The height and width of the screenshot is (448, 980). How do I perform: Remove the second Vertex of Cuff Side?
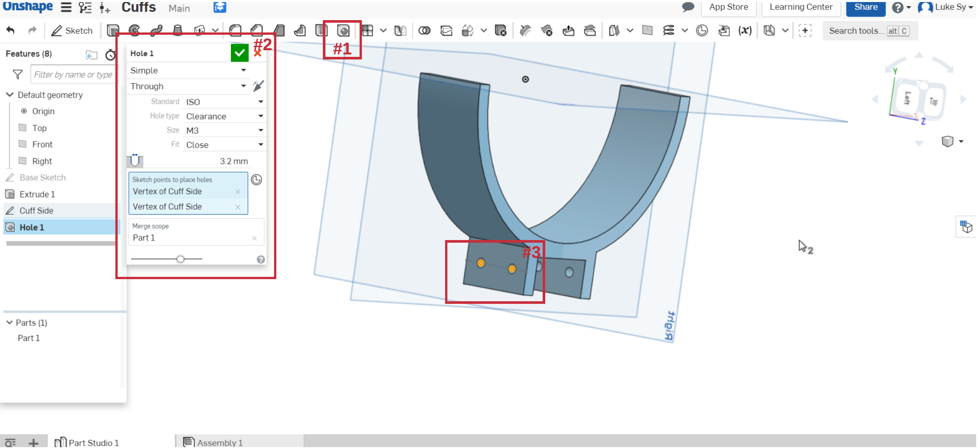[238, 207]
